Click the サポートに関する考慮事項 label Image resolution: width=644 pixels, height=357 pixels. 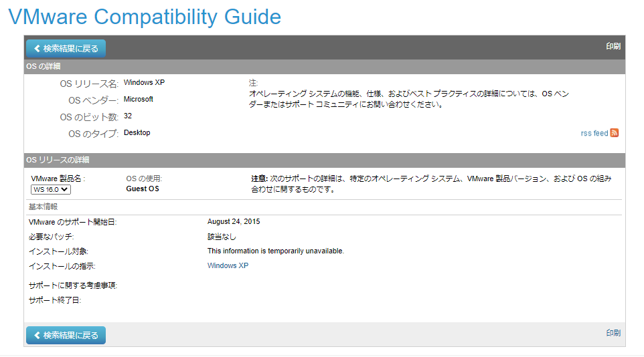73,285
